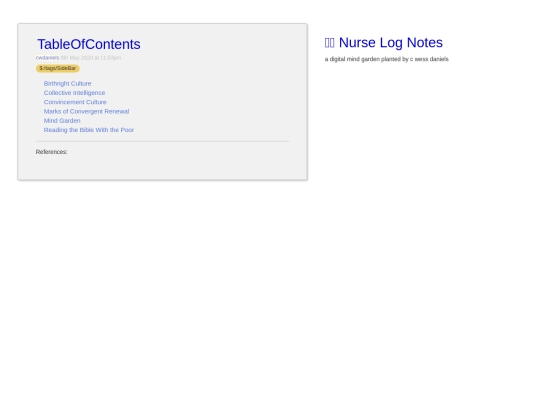Open the Collective Intelligence link
The image size is (540, 405).
coord(74,93)
